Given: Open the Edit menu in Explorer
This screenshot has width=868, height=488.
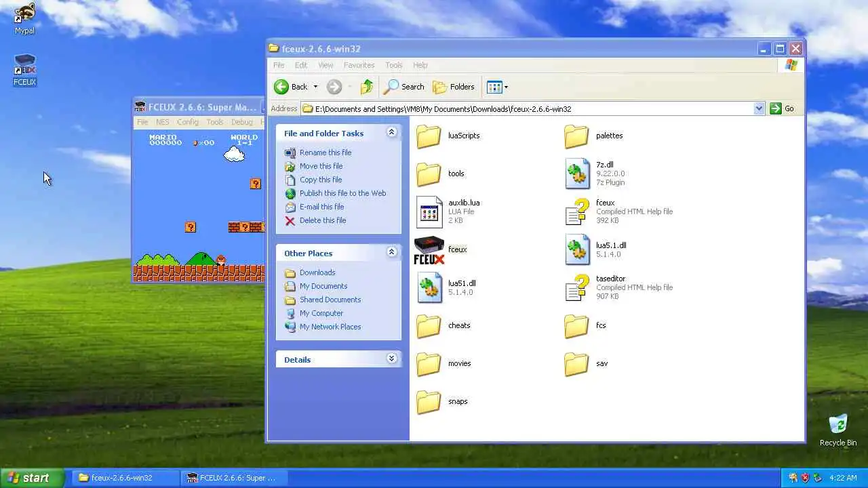Looking at the screenshot, I should (x=301, y=65).
